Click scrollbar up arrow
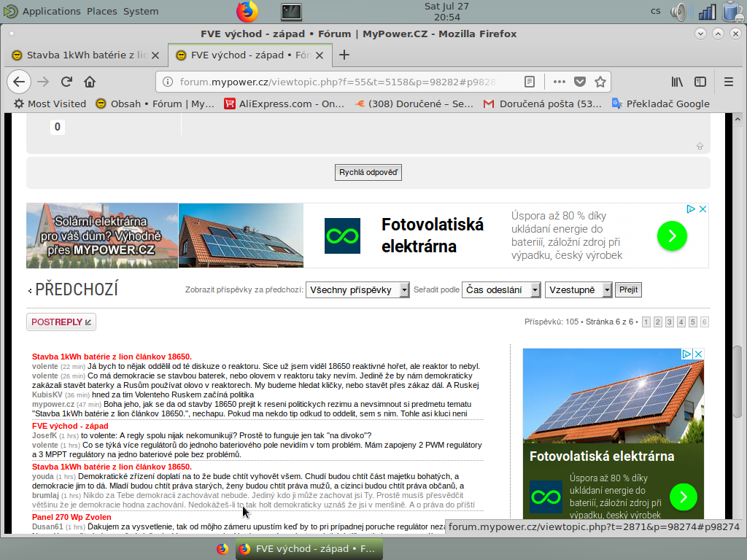Screen dimensions: 747x560 click(x=738, y=119)
